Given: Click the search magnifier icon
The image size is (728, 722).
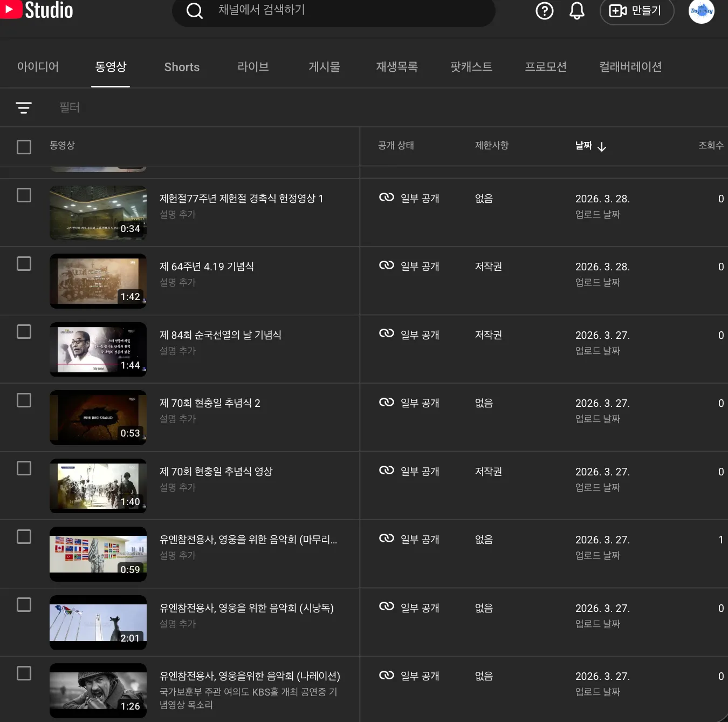Looking at the screenshot, I should [194, 10].
